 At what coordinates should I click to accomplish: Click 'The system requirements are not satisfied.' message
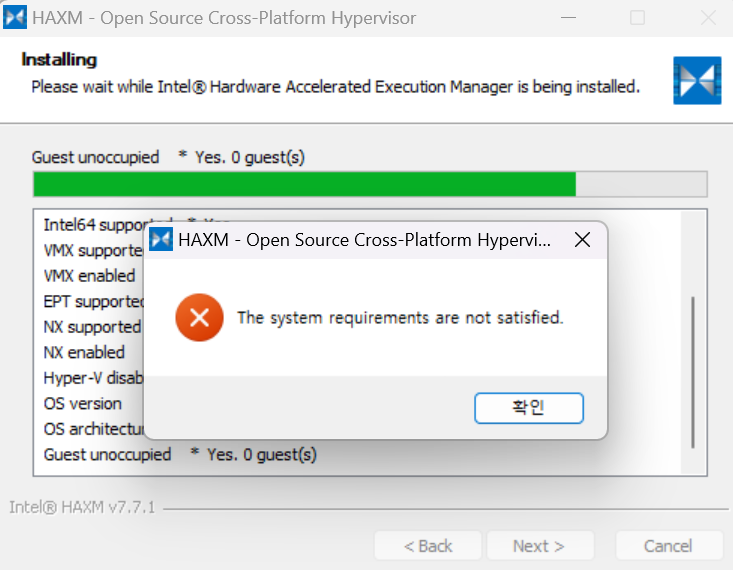pyautogui.click(x=400, y=318)
